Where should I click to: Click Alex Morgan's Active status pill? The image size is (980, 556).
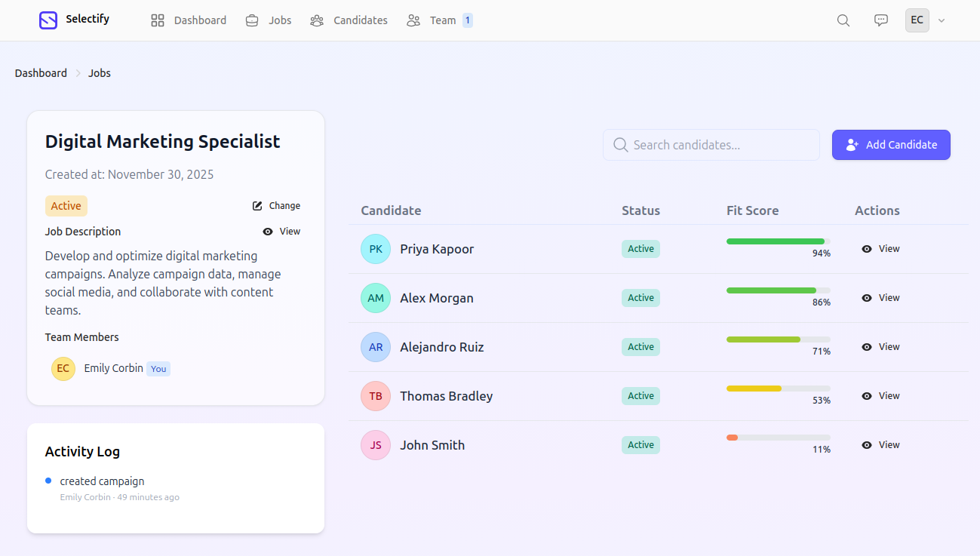pos(640,297)
